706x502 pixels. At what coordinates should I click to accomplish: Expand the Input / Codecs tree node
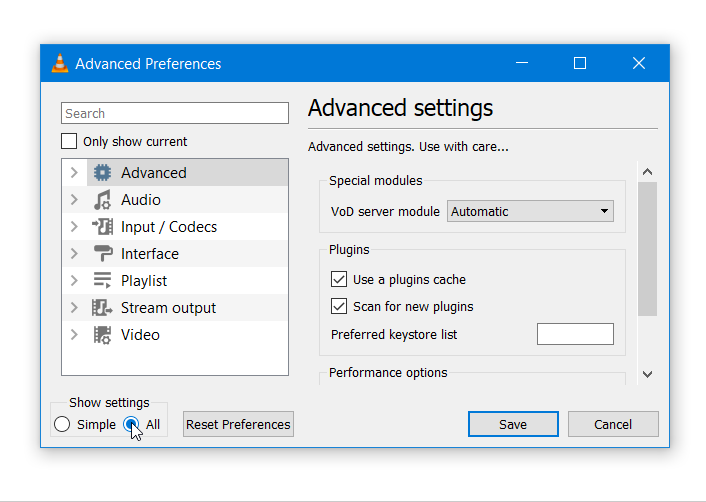pos(74,226)
